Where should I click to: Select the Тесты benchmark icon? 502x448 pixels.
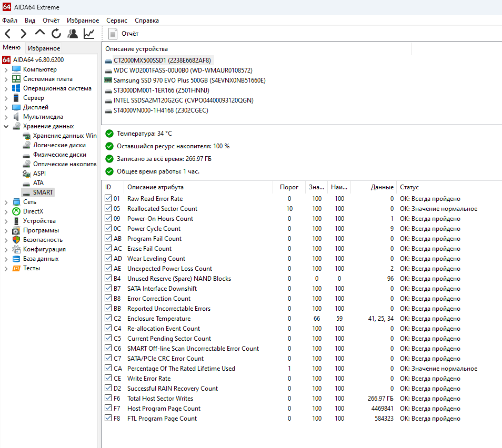tap(16, 268)
